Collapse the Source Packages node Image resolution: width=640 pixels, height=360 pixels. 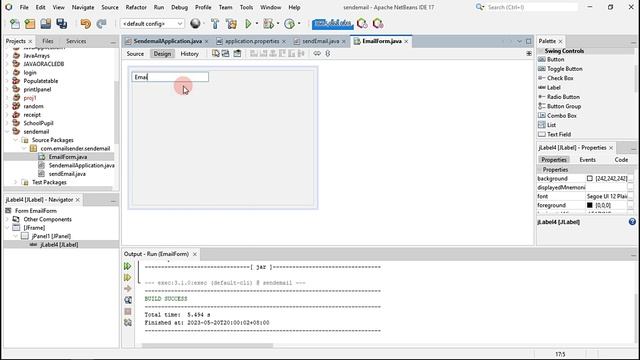(16, 140)
